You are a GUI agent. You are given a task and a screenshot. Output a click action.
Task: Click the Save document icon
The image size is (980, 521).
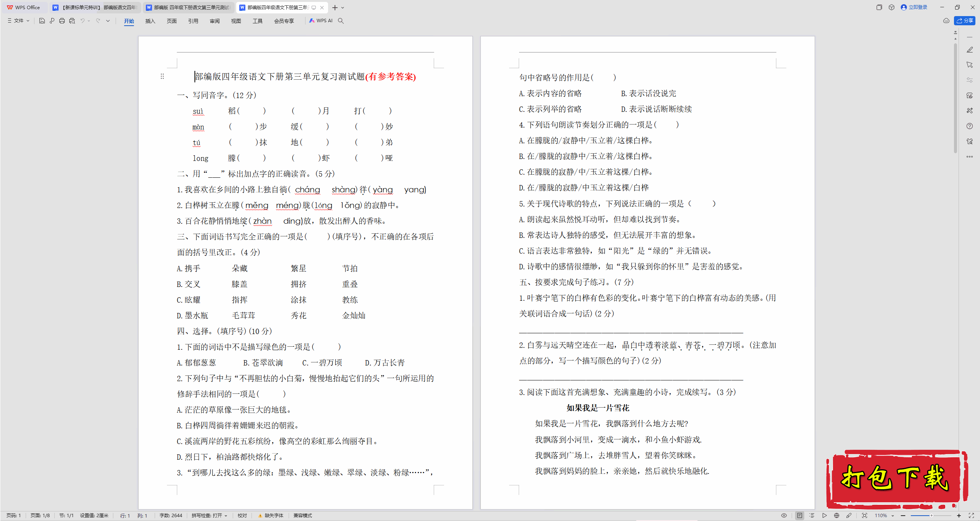(42, 21)
